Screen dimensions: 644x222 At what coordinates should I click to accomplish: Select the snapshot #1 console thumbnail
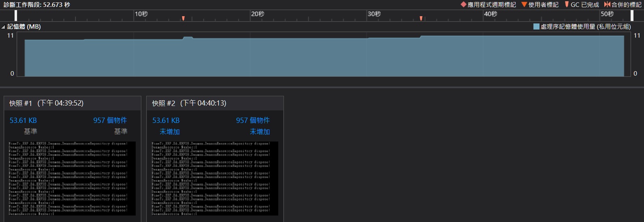(x=72, y=178)
